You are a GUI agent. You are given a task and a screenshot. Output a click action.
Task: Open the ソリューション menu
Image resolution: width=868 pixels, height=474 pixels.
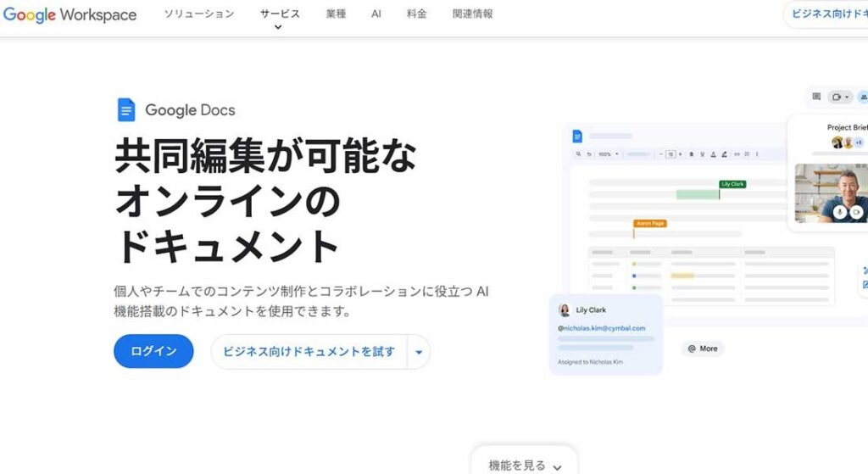click(x=199, y=14)
